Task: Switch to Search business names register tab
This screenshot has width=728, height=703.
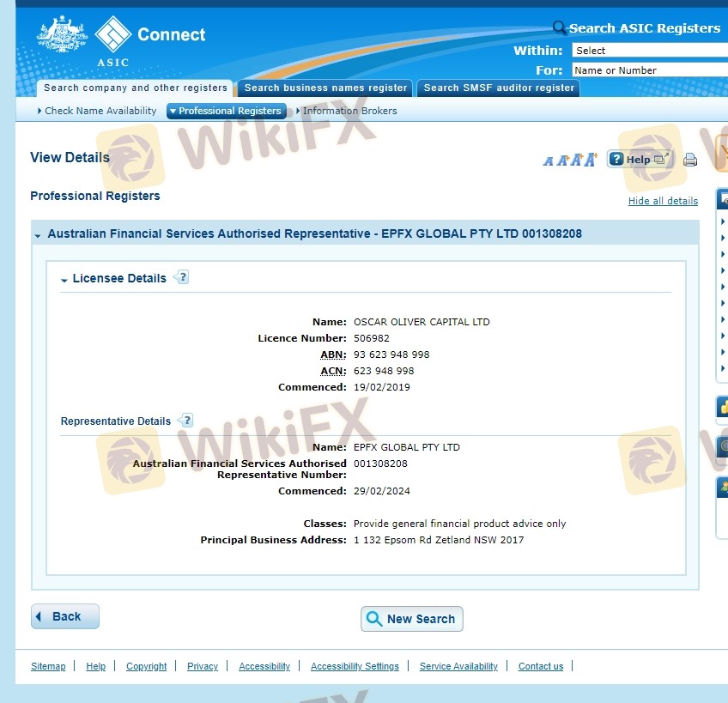Action: coord(325,88)
